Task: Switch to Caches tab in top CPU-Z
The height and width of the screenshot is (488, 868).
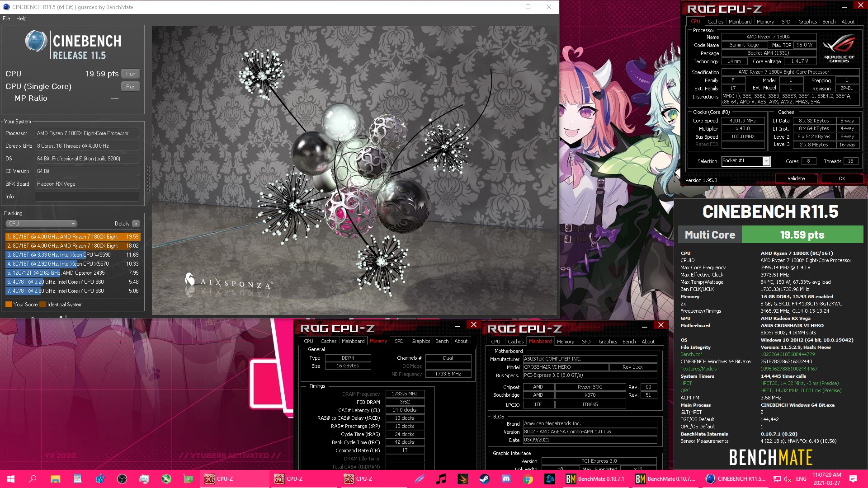Action: pos(715,22)
